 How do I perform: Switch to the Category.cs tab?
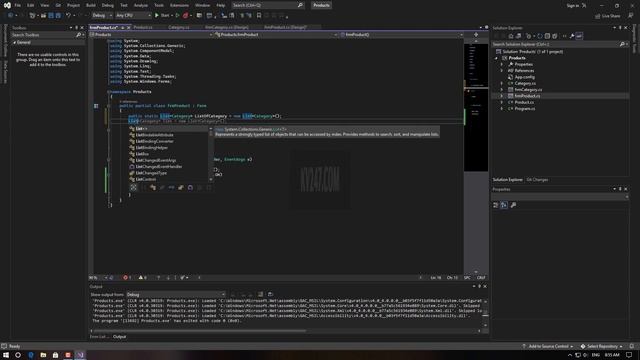tap(179, 27)
